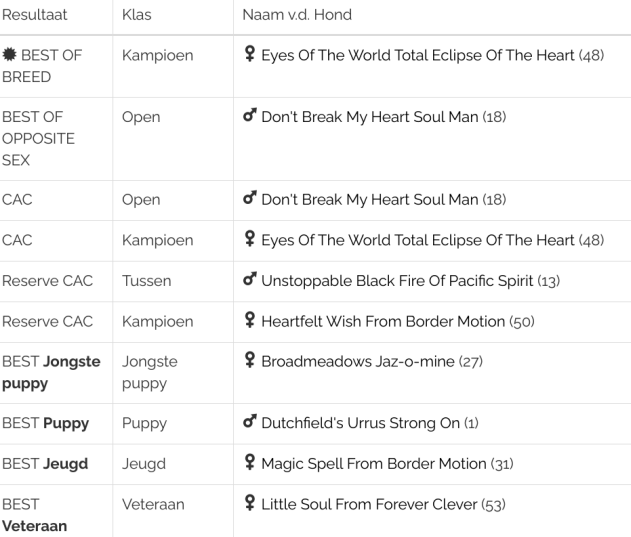Screen dimensions: 631x537
Task: Click male icon beside Unstoppable Black Fire
Action: [x=250, y=279]
